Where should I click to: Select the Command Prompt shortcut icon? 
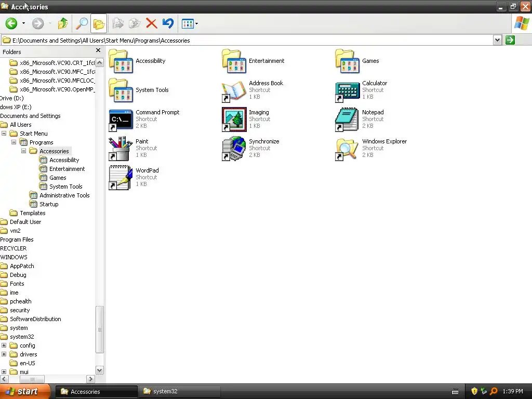(x=121, y=120)
